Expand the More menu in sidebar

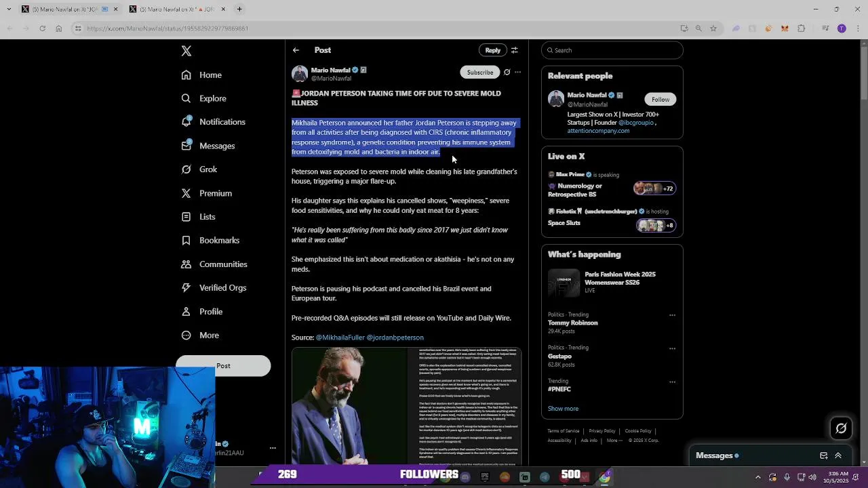coord(199,335)
